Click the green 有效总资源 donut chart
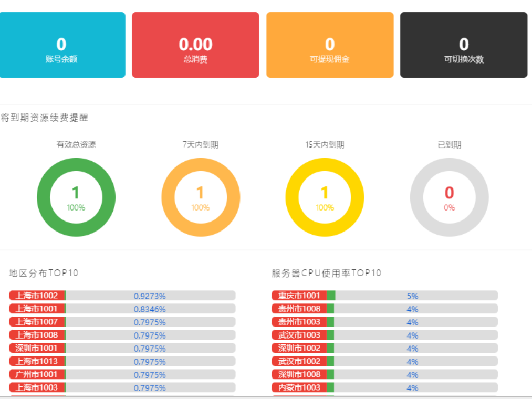 [x=76, y=197]
